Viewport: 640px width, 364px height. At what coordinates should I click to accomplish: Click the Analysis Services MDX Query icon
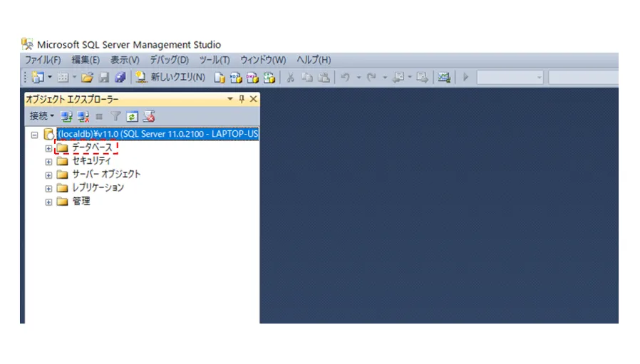pyautogui.click(x=236, y=78)
